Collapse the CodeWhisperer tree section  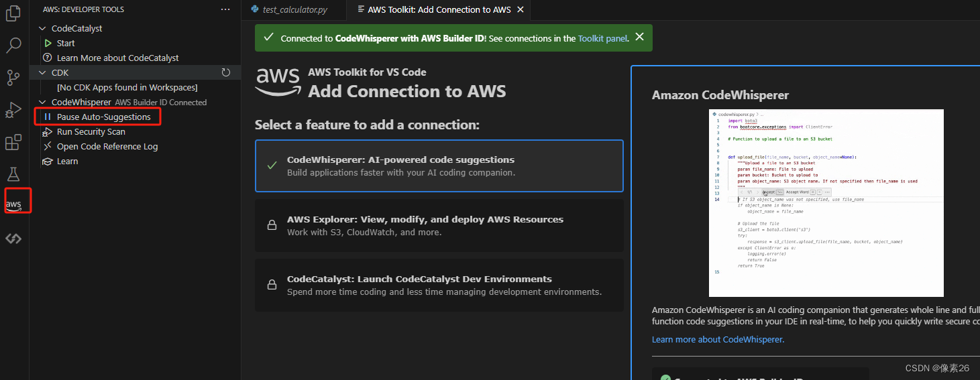43,102
